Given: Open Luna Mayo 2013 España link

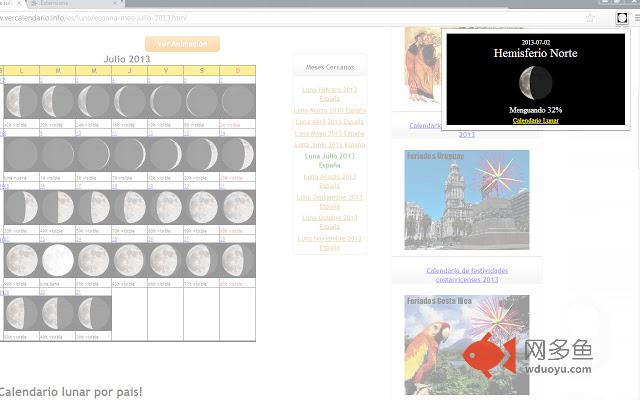Looking at the screenshot, I should click(x=330, y=132).
